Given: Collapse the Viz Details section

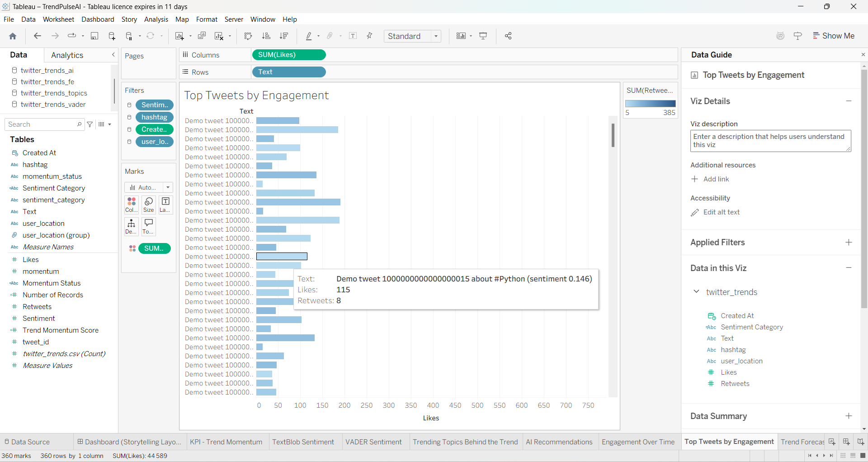Looking at the screenshot, I should click(x=849, y=101).
